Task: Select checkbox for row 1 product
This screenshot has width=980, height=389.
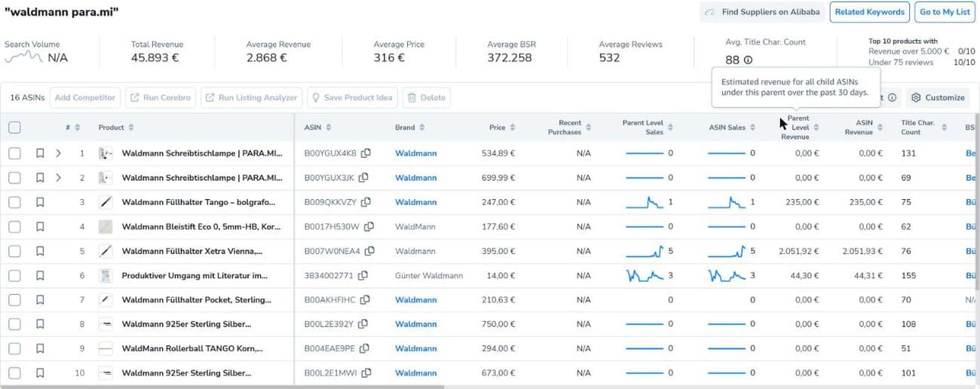Action: click(x=14, y=154)
